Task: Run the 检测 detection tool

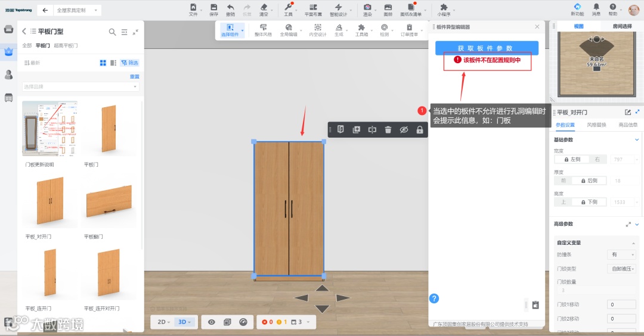Action: (x=384, y=30)
